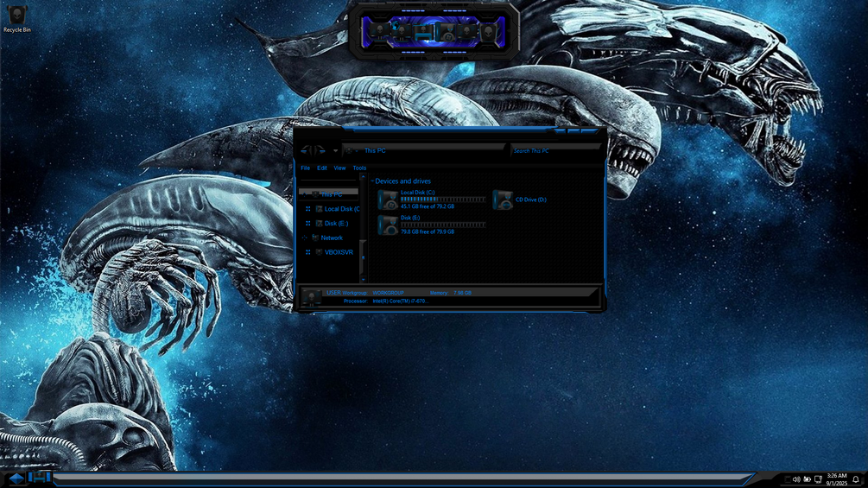Click the navigation pane scrollbar down arrow
This screenshot has width=868, height=488.
[363, 279]
